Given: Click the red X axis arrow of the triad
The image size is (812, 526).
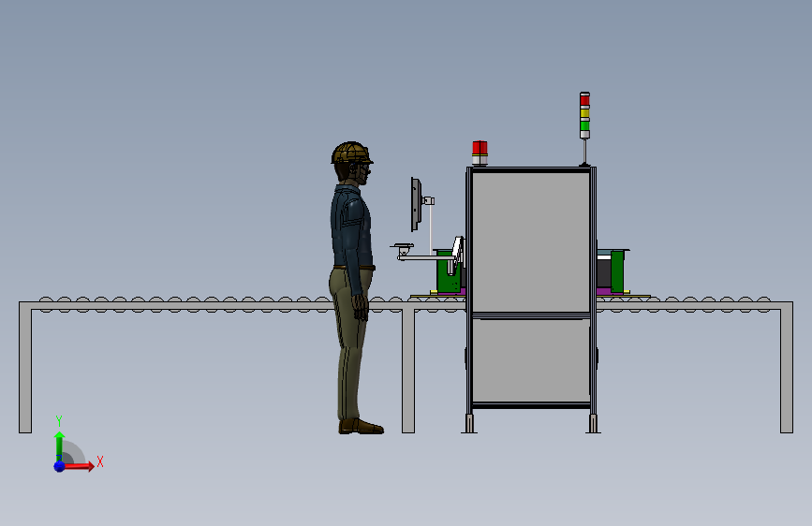Looking at the screenshot, I should (80, 466).
